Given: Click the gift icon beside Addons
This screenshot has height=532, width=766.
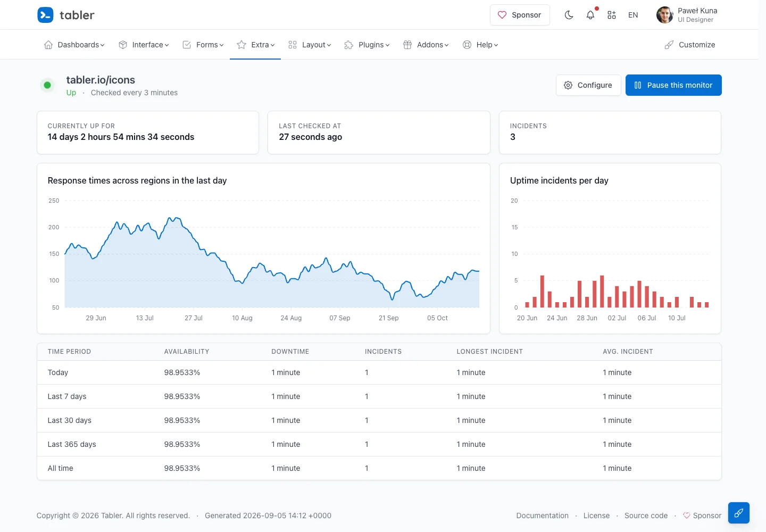Looking at the screenshot, I should (407, 45).
